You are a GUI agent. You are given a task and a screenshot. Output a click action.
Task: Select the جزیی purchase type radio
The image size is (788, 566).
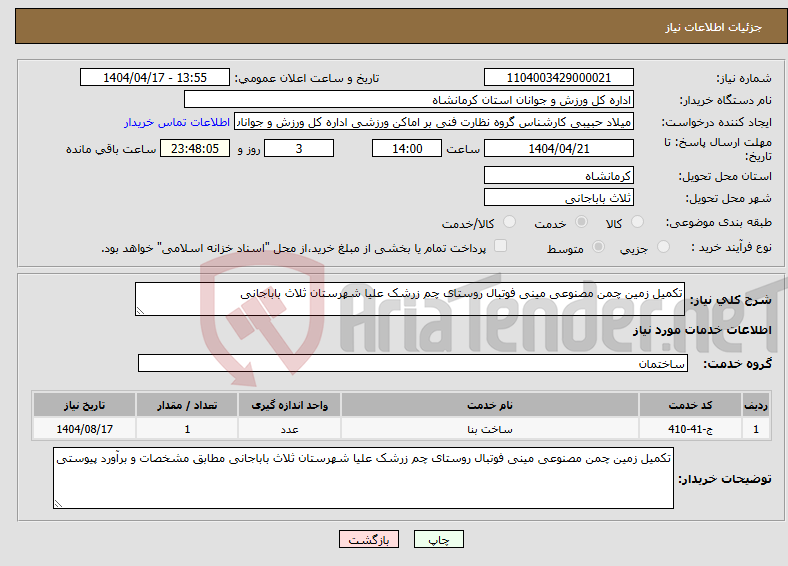[x=663, y=246]
